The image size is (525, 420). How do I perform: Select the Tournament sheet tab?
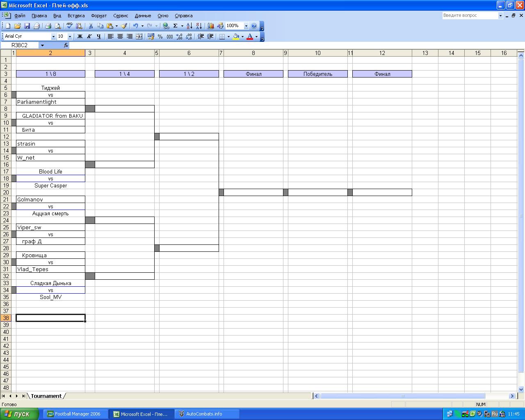46,396
